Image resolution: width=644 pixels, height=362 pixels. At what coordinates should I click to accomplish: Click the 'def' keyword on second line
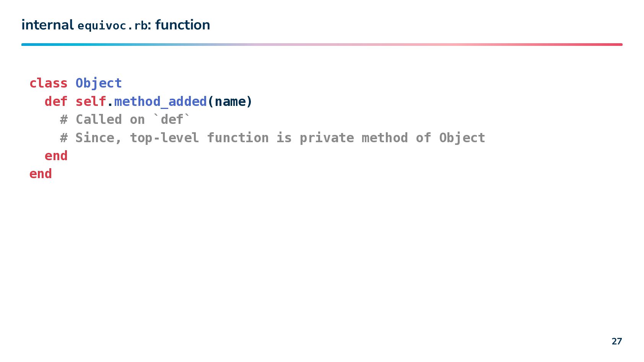click(x=56, y=101)
